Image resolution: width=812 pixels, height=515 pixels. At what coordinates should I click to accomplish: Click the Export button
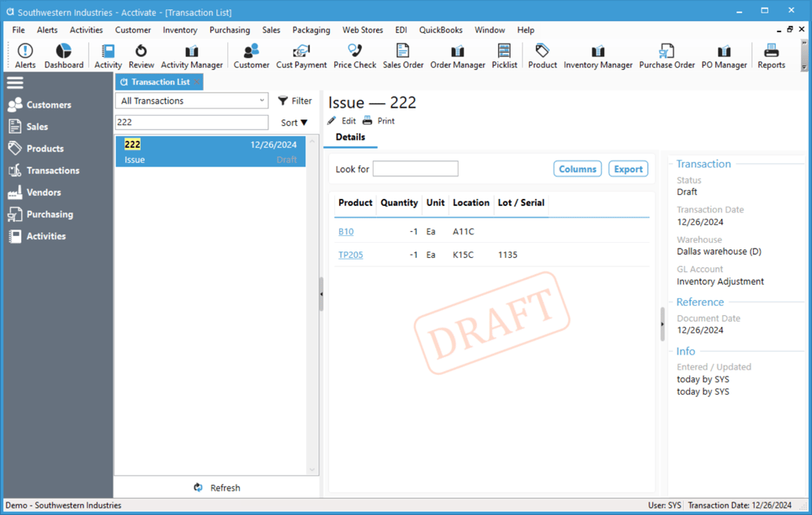(x=628, y=169)
